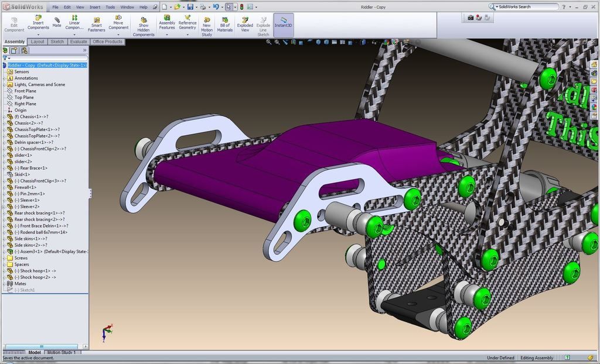The width and height of the screenshot is (600, 364).
Task: Click the Select cursor tool
Action: pyautogui.click(x=229, y=7)
